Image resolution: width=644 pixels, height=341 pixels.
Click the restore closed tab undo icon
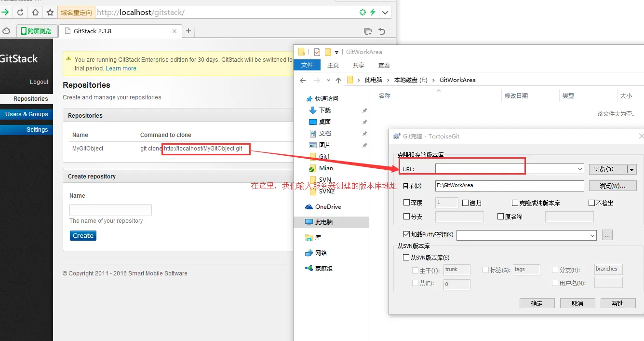point(382,31)
